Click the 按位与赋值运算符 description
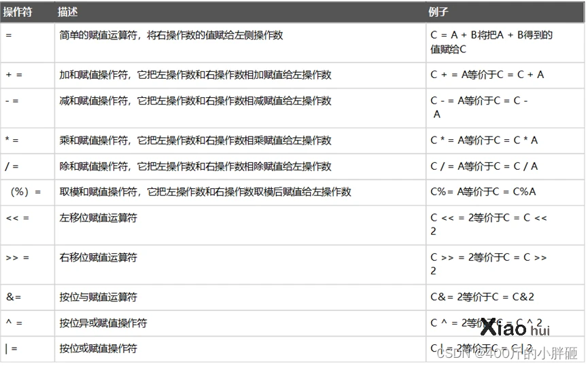This screenshot has width=588, height=366. (x=98, y=297)
